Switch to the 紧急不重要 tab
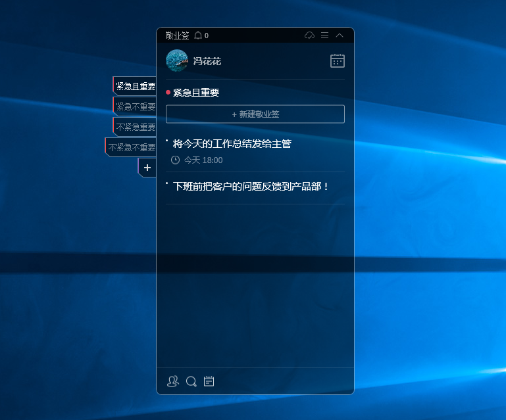506x420 pixels. (135, 106)
